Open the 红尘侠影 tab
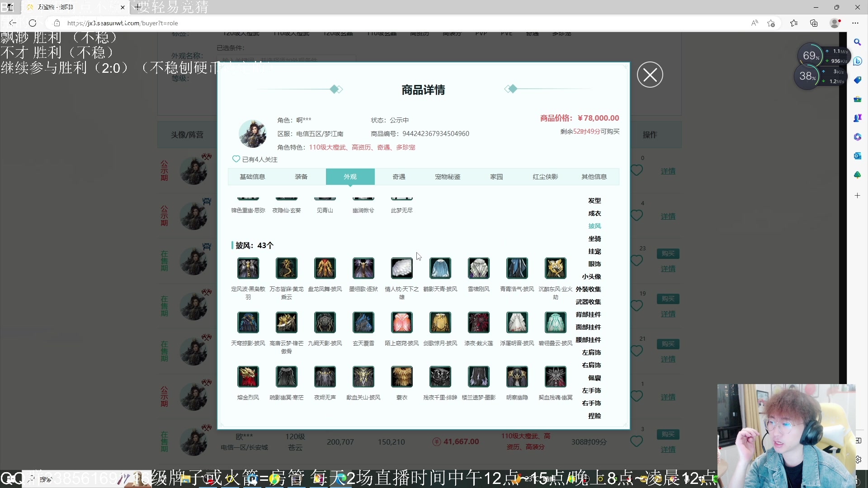 (545, 177)
